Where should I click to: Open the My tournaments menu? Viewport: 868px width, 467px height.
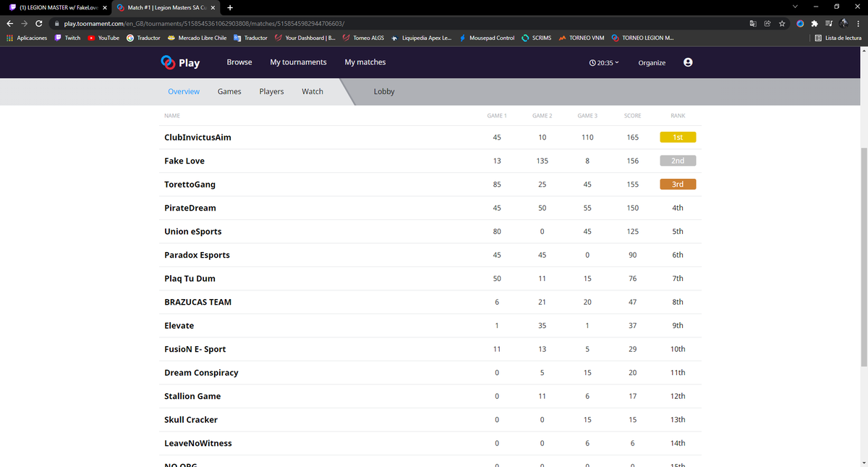(x=298, y=62)
